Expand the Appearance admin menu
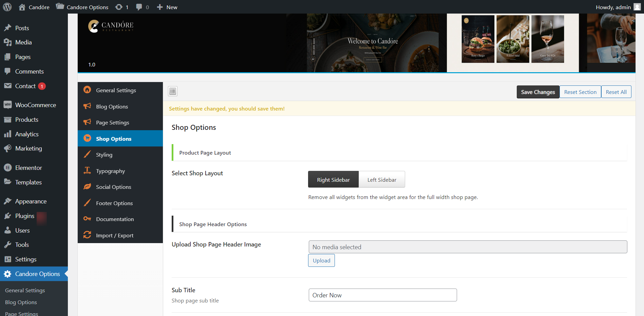This screenshot has height=316, width=644. click(31, 201)
